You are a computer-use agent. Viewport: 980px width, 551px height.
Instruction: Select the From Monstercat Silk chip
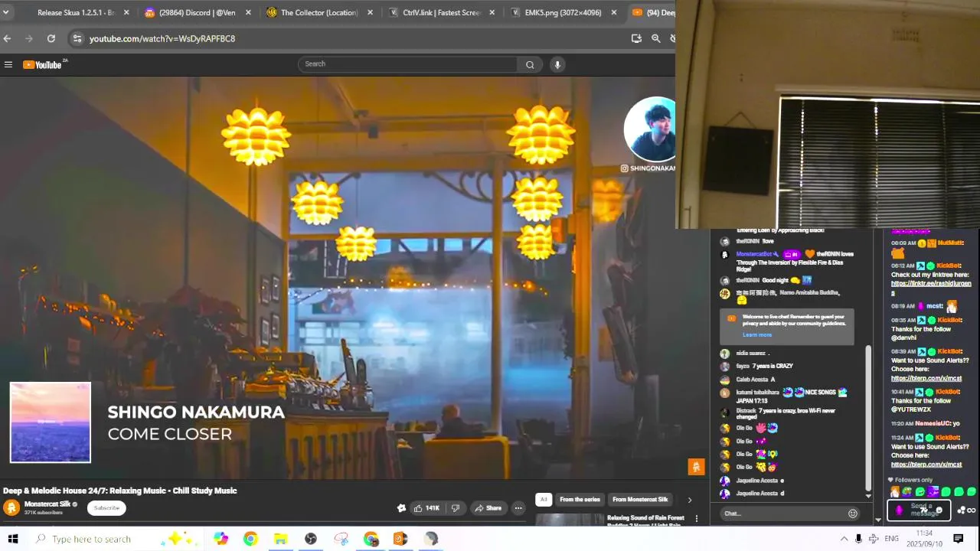coord(640,500)
